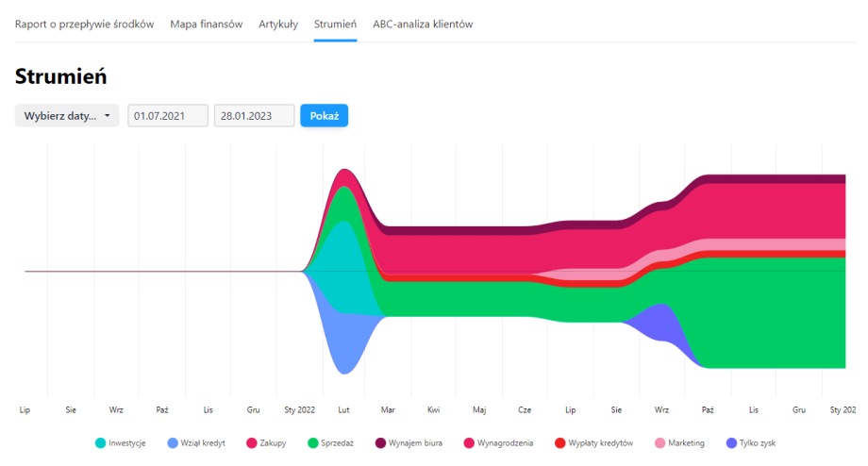Toggle Wynajem biura legend entry

click(x=405, y=442)
